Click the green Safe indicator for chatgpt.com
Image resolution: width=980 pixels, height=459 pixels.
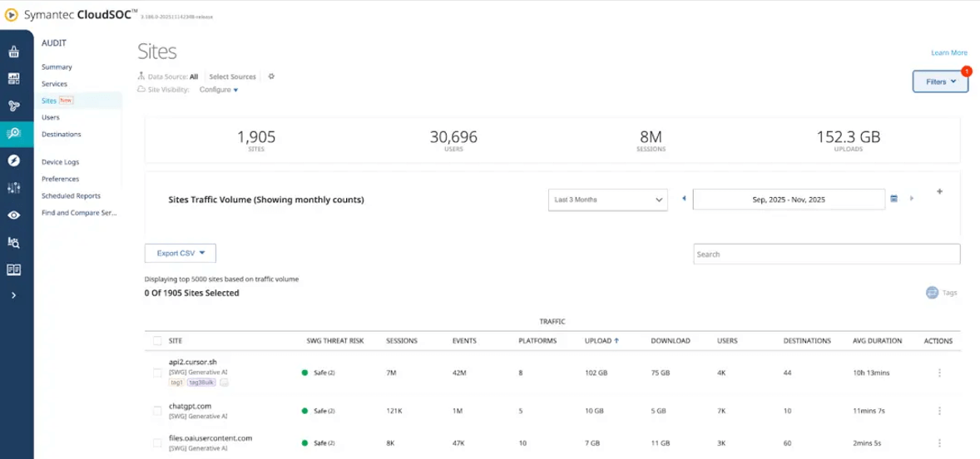click(305, 411)
